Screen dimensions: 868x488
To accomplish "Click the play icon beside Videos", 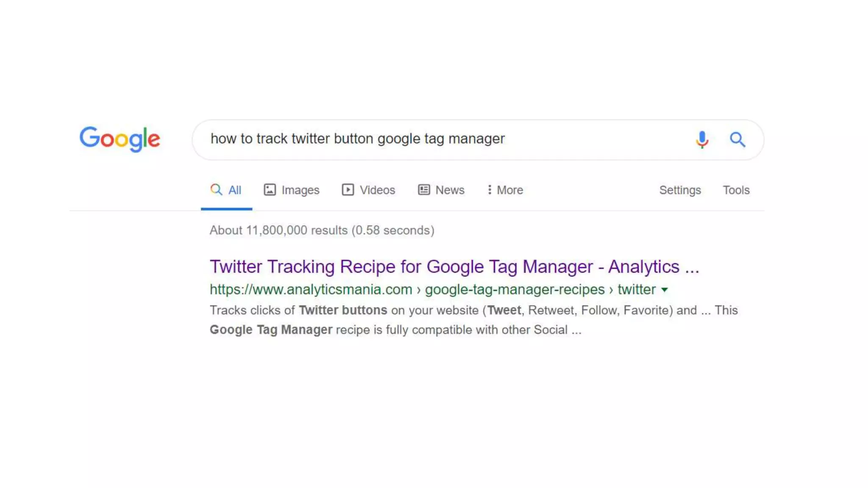I will point(348,190).
